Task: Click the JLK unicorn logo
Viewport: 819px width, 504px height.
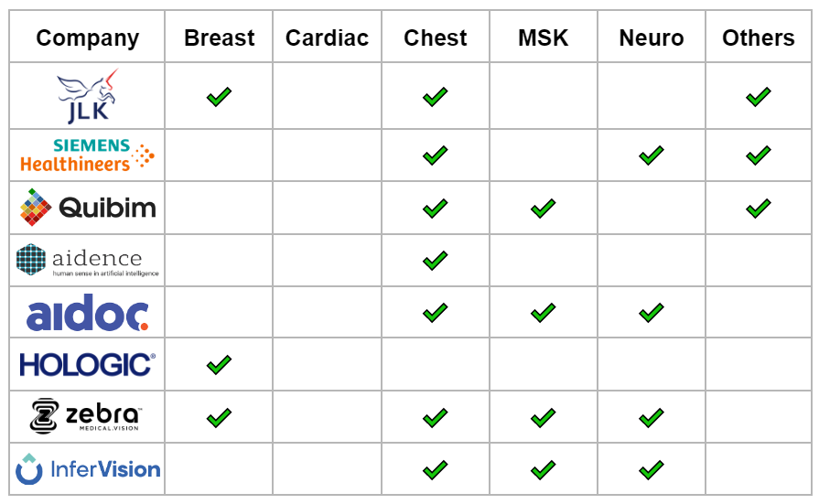Action: [87, 96]
